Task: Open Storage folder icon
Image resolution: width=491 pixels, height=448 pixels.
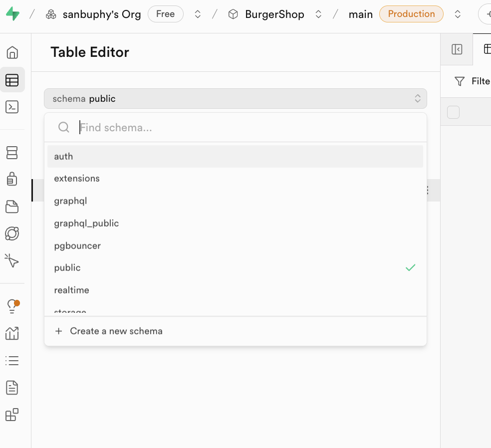Action: pyautogui.click(x=12, y=206)
